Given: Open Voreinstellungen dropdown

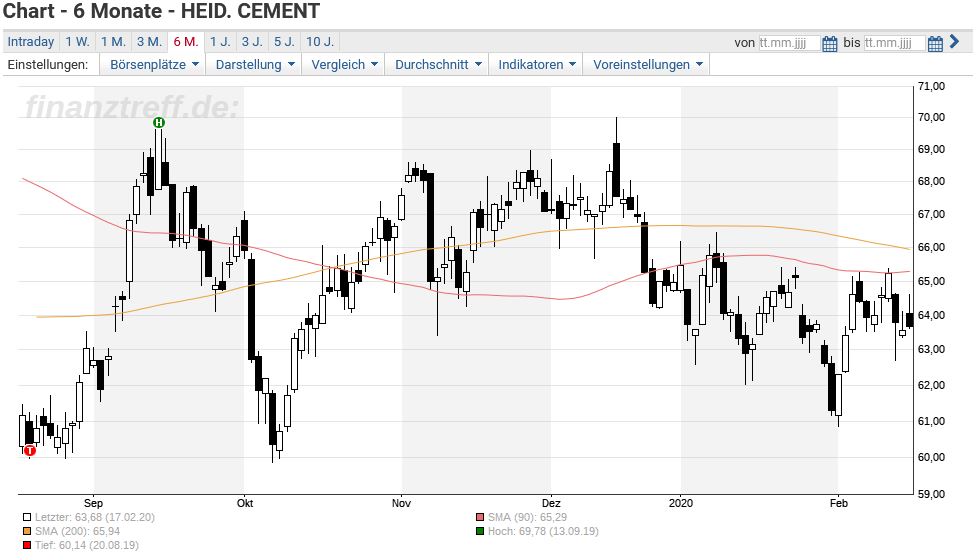Looking at the screenshot, I should (x=647, y=64).
